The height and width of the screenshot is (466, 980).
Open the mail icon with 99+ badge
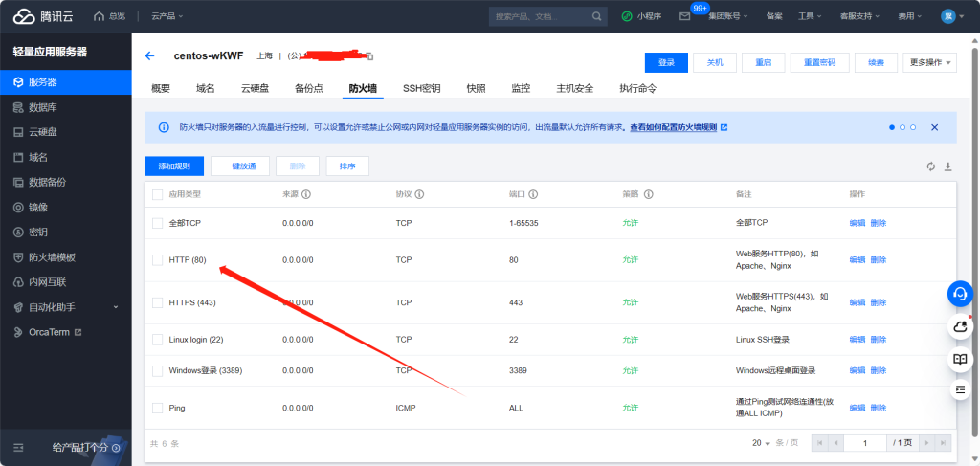[x=685, y=16]
